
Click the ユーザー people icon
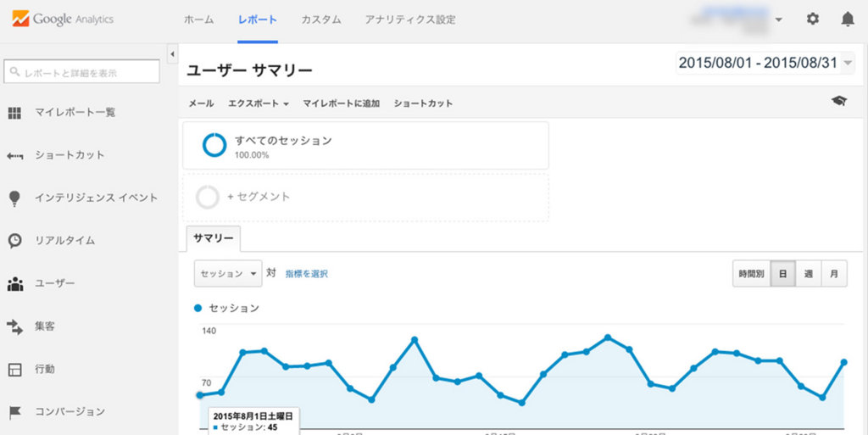tap(15, 284)
